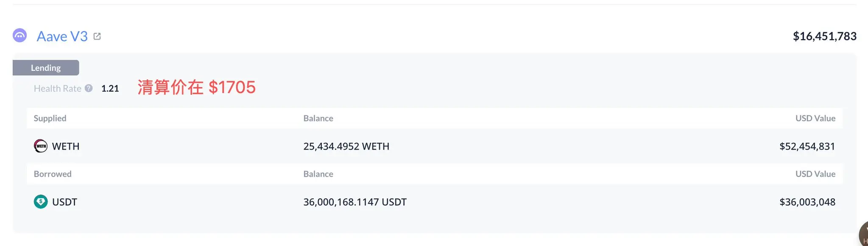Click the $36,003,048 USD value
Viewport: 868px width, 246px height.
tap(807, 202)
